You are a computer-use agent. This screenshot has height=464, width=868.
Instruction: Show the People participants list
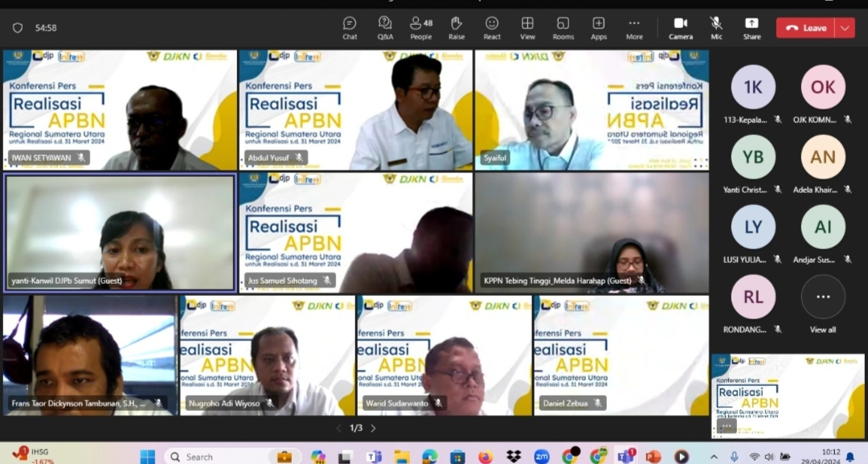[420, 27]
